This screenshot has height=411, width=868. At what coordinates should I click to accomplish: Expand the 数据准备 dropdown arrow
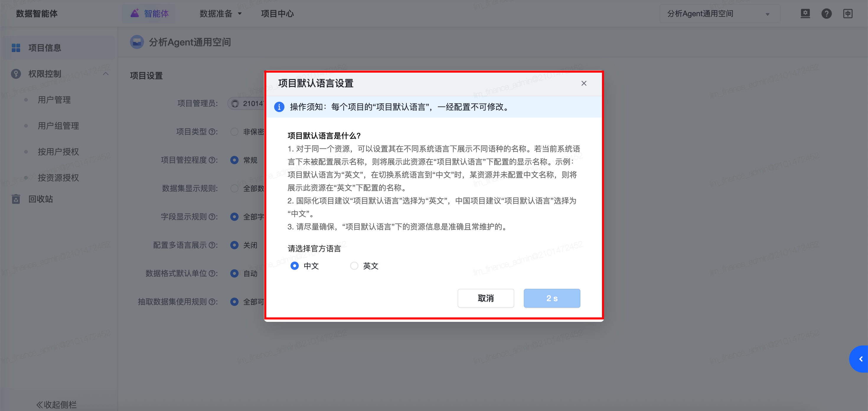click(x=239, y=14)
